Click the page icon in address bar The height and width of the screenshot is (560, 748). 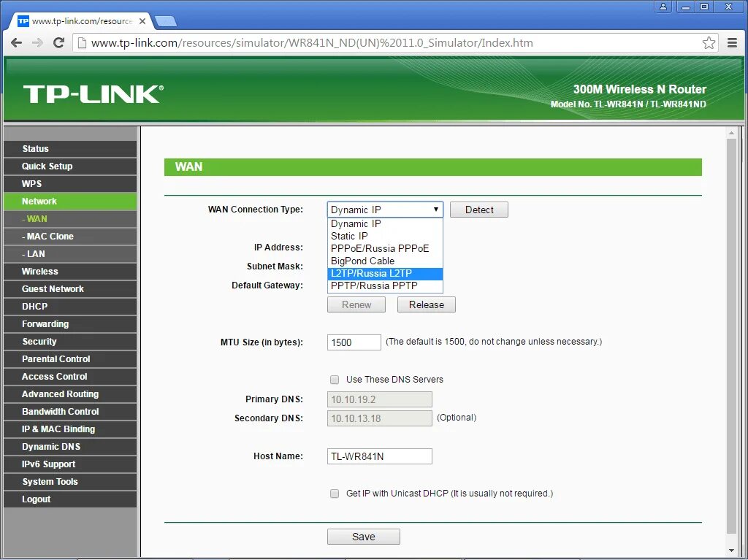82,43
